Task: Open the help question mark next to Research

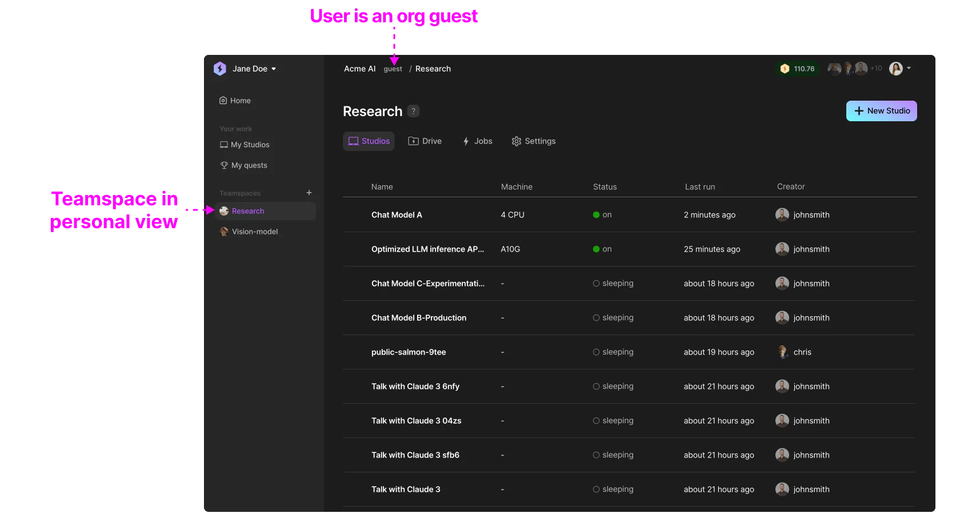Action: (x=414, y=111)
